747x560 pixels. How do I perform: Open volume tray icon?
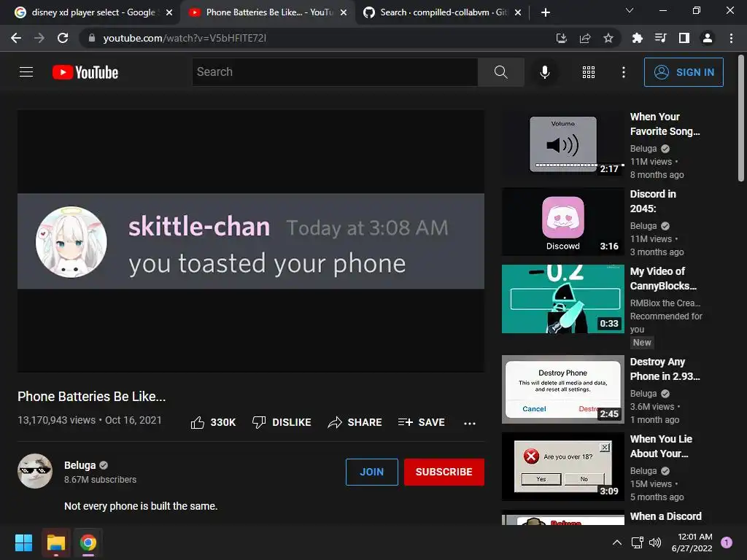pos(655,542)
